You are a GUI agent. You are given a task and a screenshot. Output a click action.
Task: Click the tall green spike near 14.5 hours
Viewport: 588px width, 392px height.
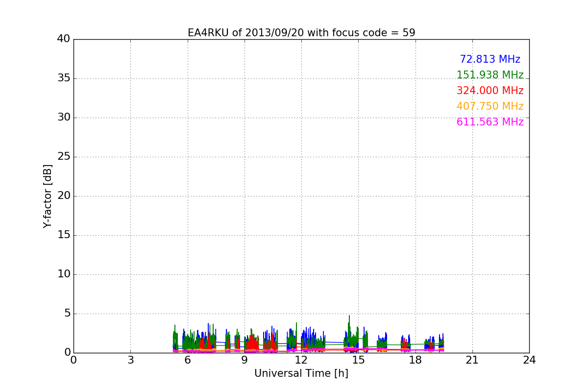coord(349,328)
